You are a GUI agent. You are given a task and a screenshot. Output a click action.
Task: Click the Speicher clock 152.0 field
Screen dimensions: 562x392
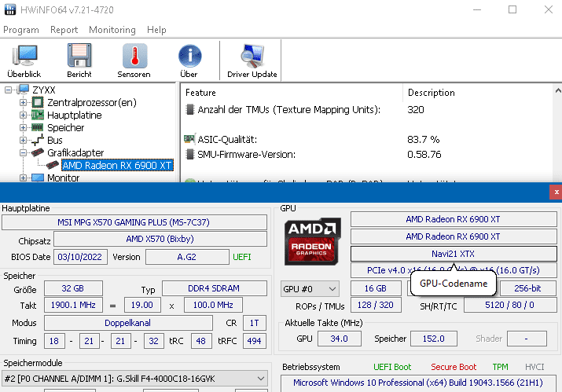(x=434, y=339)
